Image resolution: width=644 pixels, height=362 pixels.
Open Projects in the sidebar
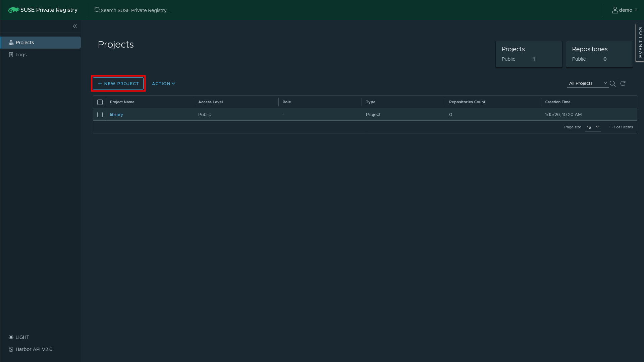tap(41, 43)
